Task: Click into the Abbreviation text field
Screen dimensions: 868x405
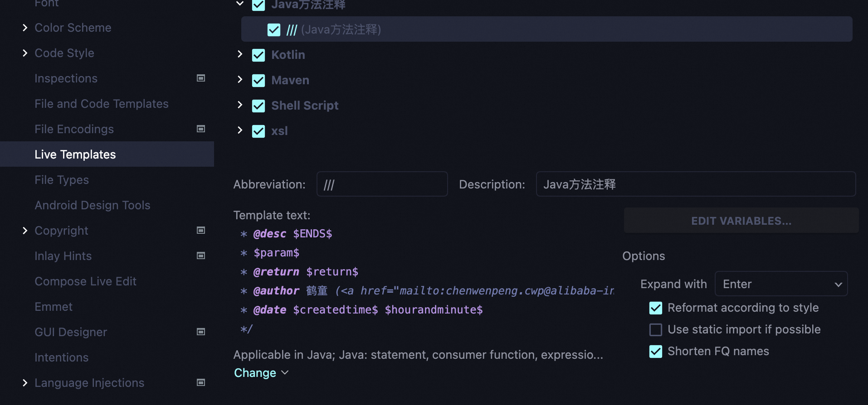Action: coord(382,184)
